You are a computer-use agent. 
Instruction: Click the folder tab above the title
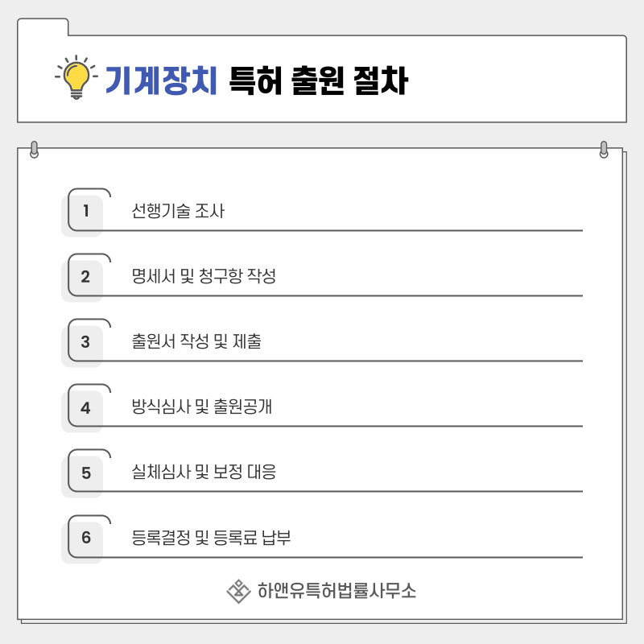43,27
